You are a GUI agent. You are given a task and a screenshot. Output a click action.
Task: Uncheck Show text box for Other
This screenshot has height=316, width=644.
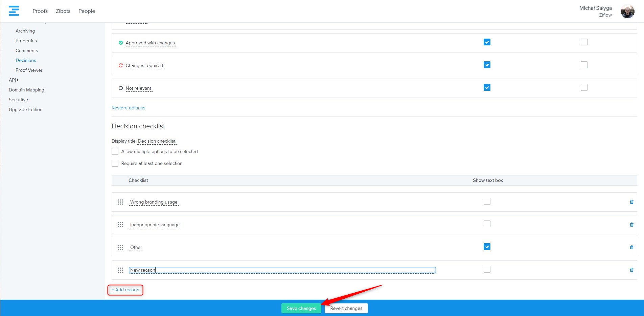point(487,247)
